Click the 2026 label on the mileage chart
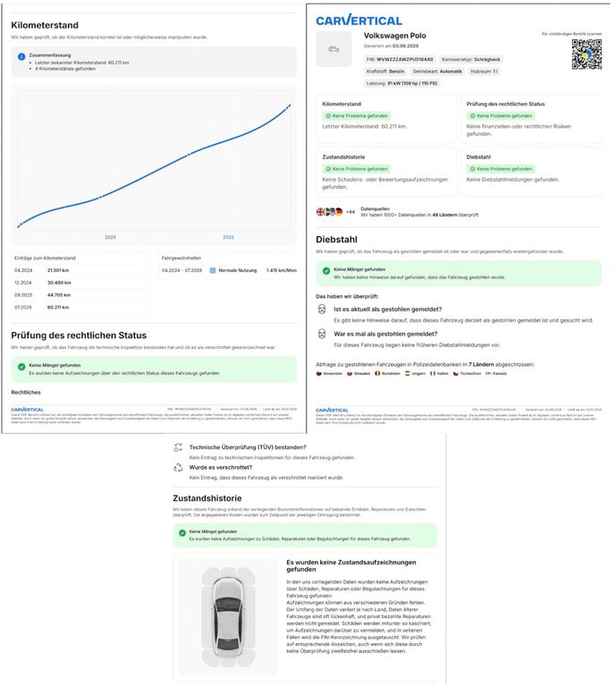This screenshot has width=616, height=687. coord(228,237)
